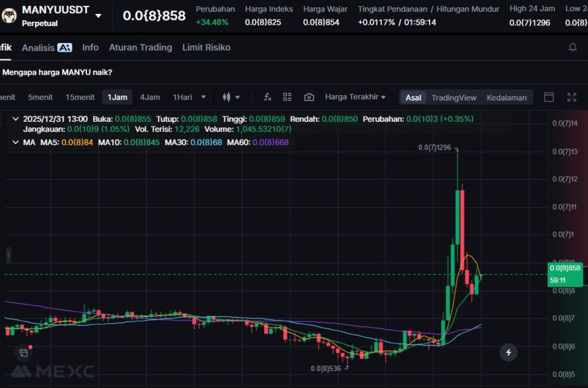588x388 pixels.
Task: Open the chart settings grid icon
Action: pyautogui.click(x=288, y=97)
